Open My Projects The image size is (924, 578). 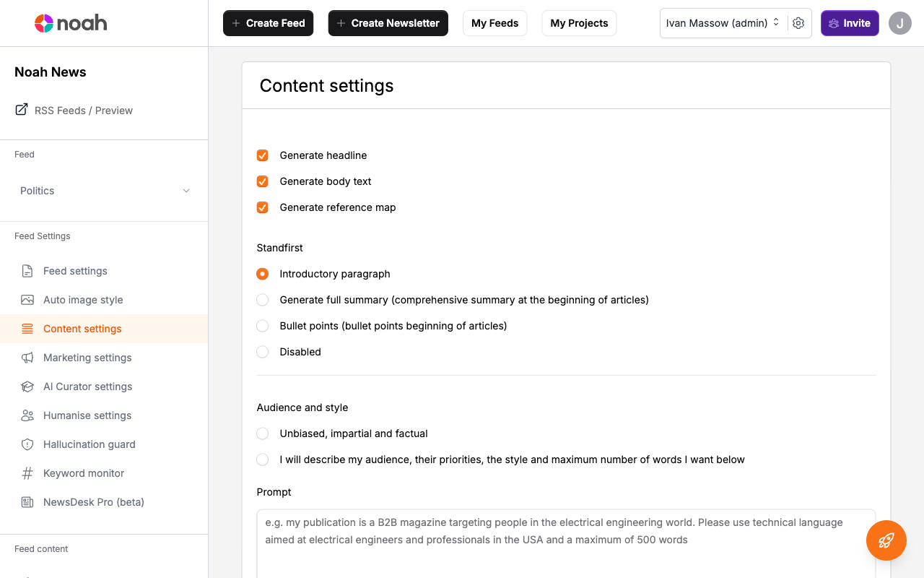(x=579, y=23)
